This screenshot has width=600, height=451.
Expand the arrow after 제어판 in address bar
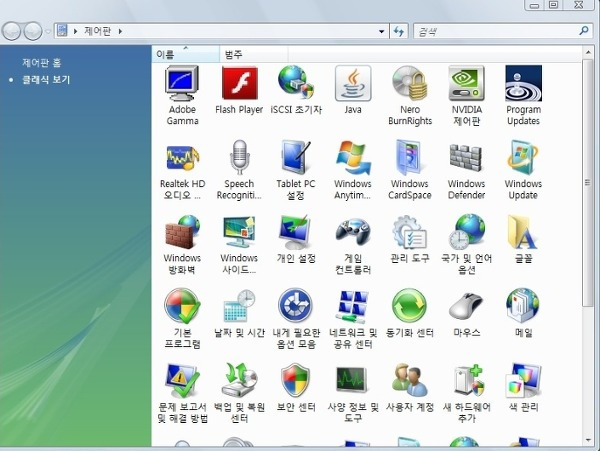click(120, 31)
